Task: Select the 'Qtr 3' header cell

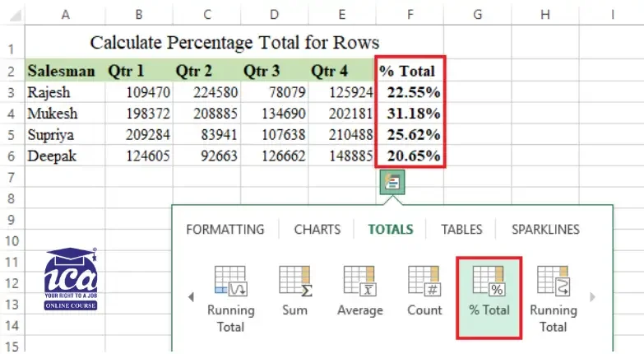Action: pos(275,71)
